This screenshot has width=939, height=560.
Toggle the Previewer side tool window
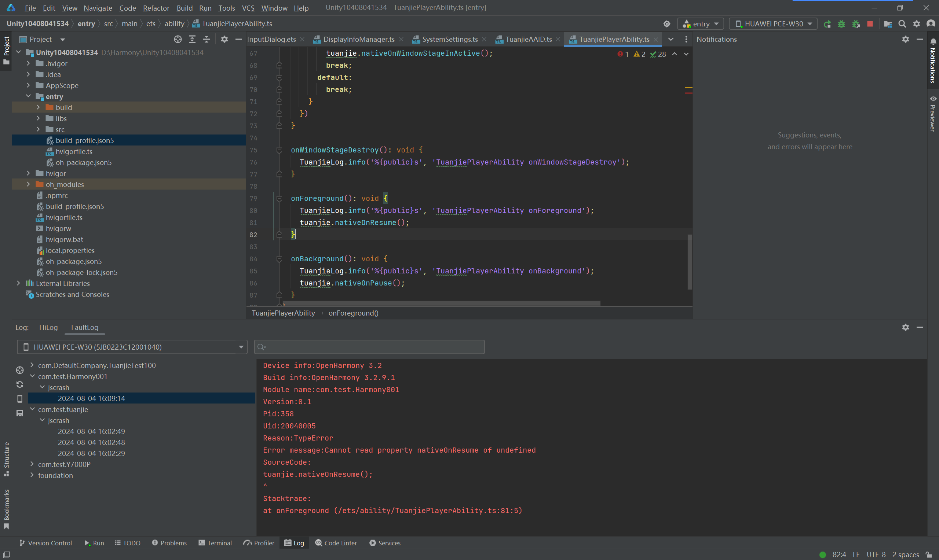(x=933, y=113)
